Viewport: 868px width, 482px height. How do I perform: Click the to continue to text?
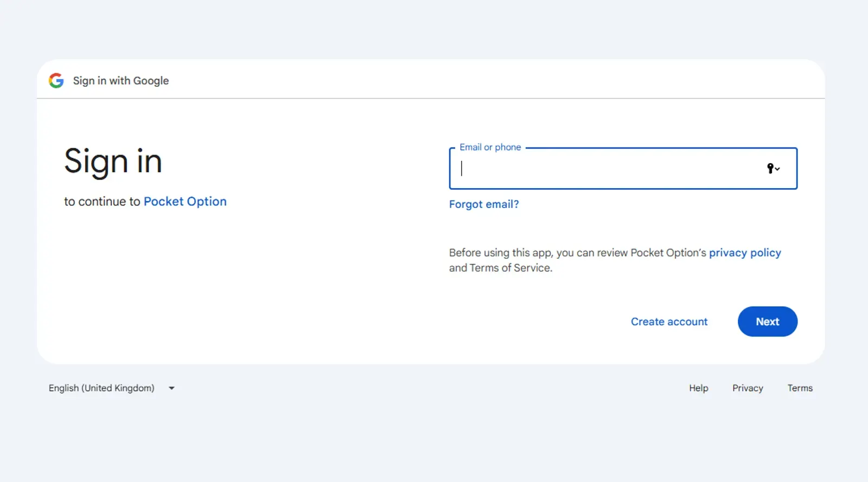point(102,202)
